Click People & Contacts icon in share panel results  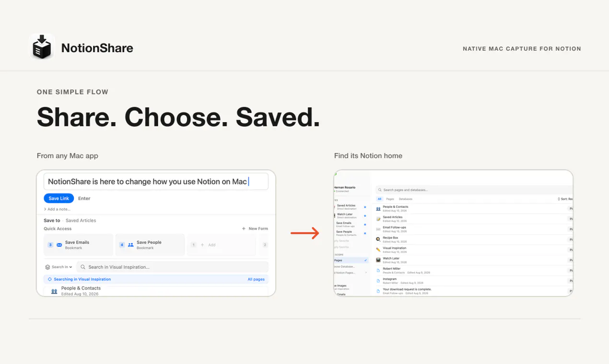(54, 291)
